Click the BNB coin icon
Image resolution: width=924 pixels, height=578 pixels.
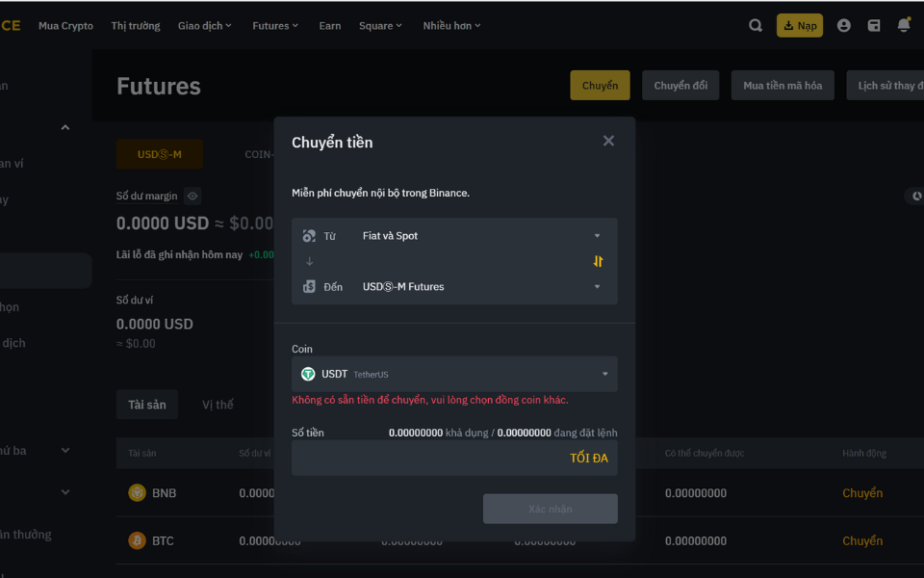[137, 492]
